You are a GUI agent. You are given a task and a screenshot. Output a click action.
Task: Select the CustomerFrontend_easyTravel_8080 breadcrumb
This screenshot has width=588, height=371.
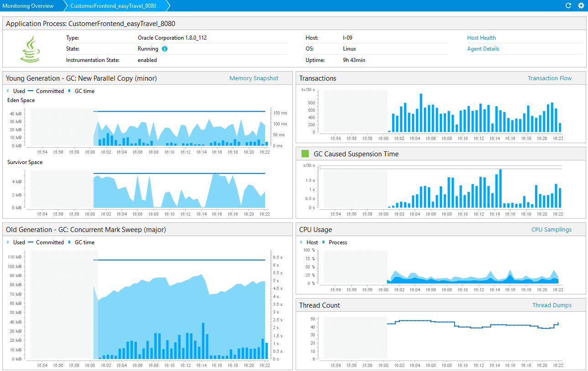[113, 6]
